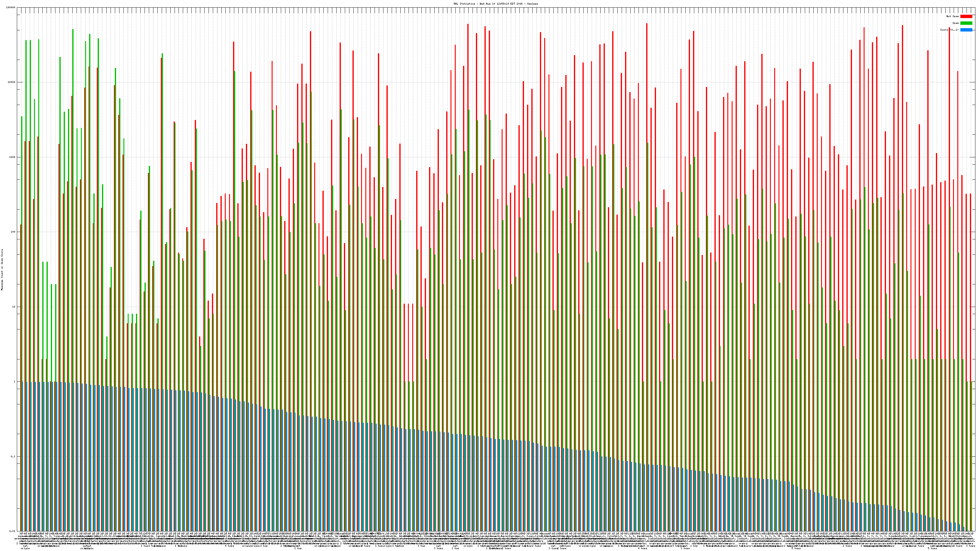The width and height of the screenshot is (980, 551).
Task: Click 'RBL Statistics' in the chart title
Action: [465, 3]
